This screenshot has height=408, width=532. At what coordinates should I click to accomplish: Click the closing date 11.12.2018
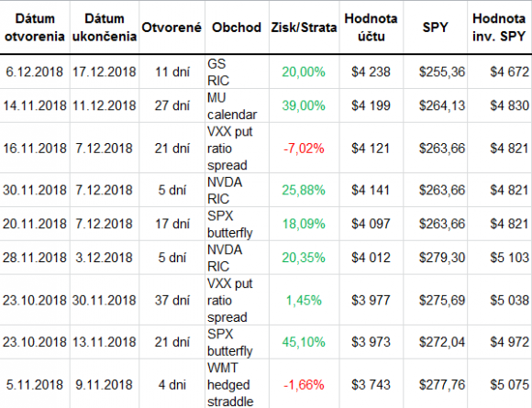[x=105, y=105]
